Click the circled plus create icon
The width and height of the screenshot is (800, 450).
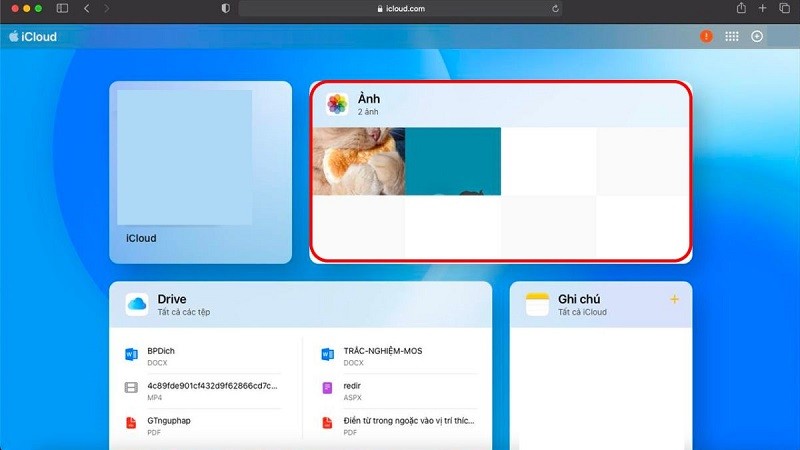click(x=757, y=36)
